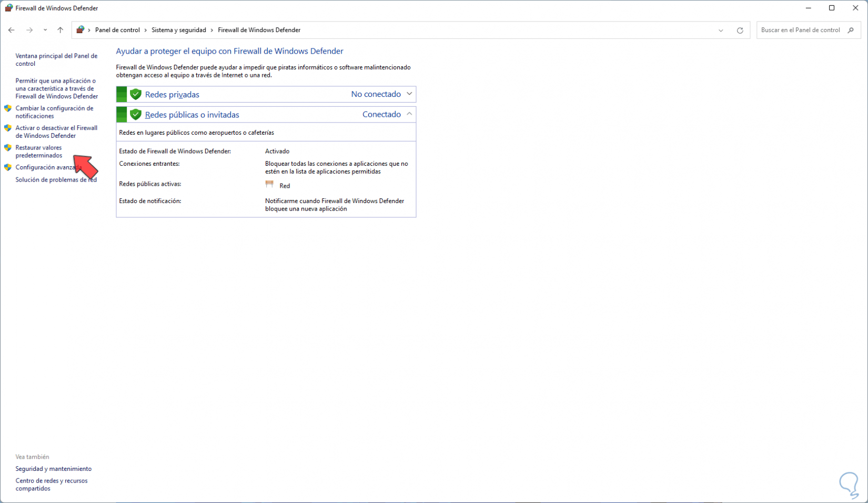The height and width of the screenshot is (503, 868).
Task: Click the search magnifier icon
Action: [x=851, y=30]
